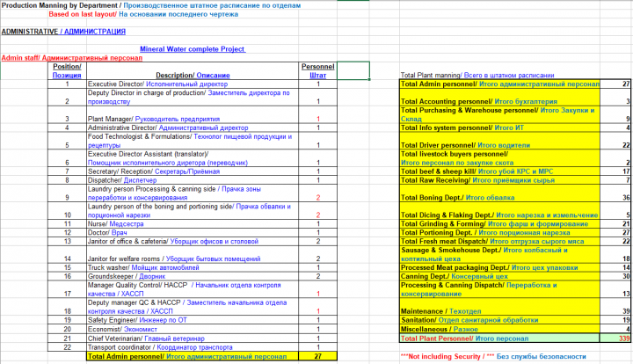Image resolution: width=633 pixels, height=364 pixels.
Task: Click 'Total Info system personnel' row
Action: (515, 127)
